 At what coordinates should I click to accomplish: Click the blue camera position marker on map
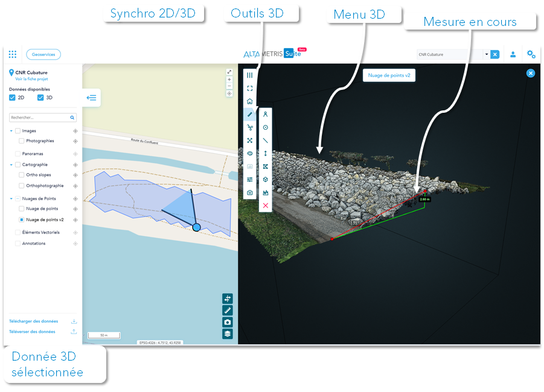(x=197, y=227)
